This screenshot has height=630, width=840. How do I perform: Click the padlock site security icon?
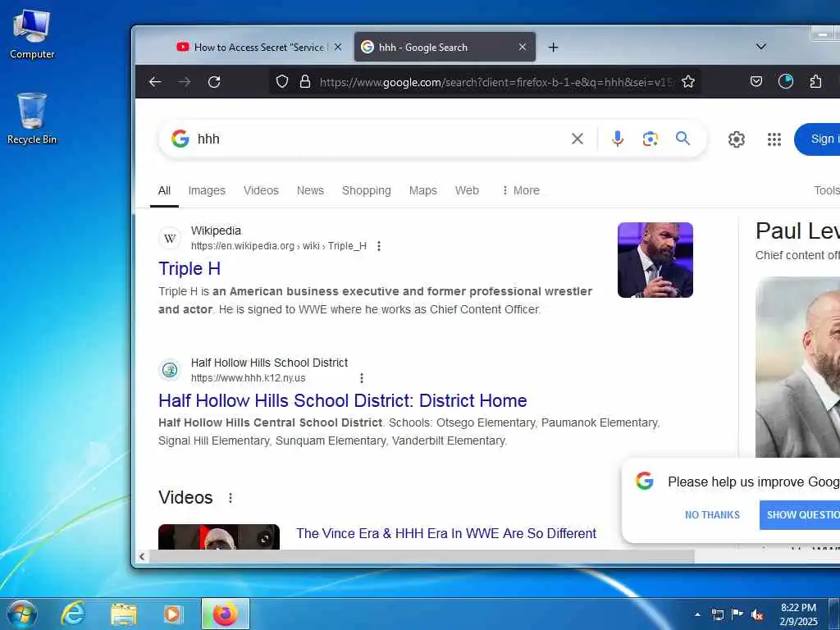(x=305, y=81)
